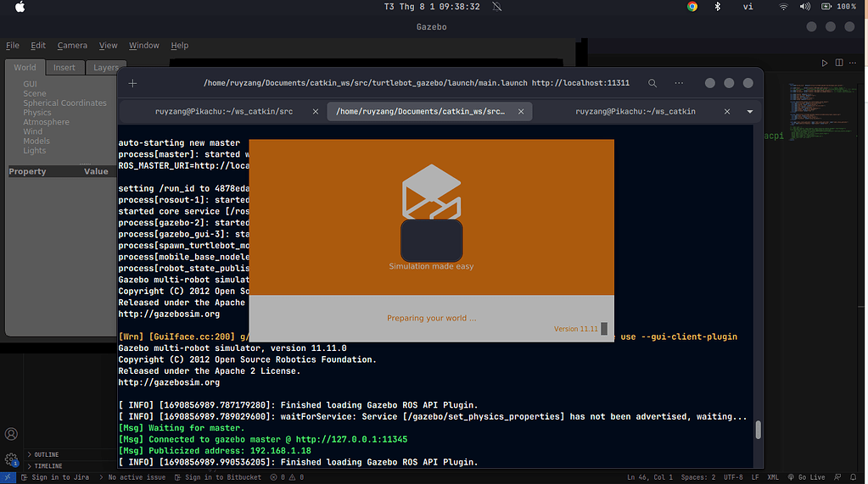Open the Help menu in Gazebo
Image resolution: width=868 pixels, height=484 pixels.
point(179,46)
